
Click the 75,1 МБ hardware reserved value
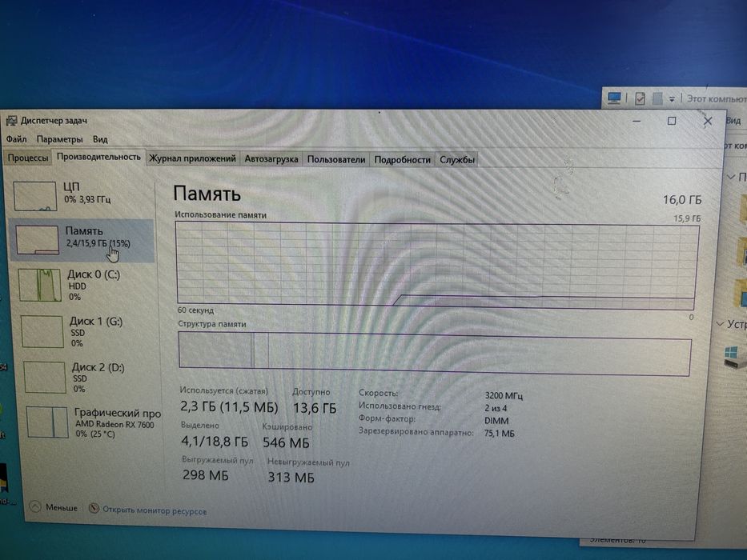coord(500,434)
